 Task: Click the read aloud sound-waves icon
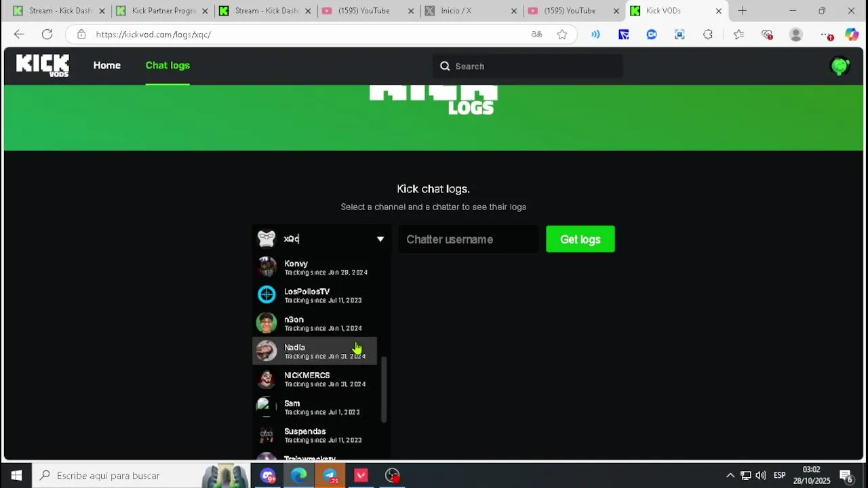[x=595, y=35]
